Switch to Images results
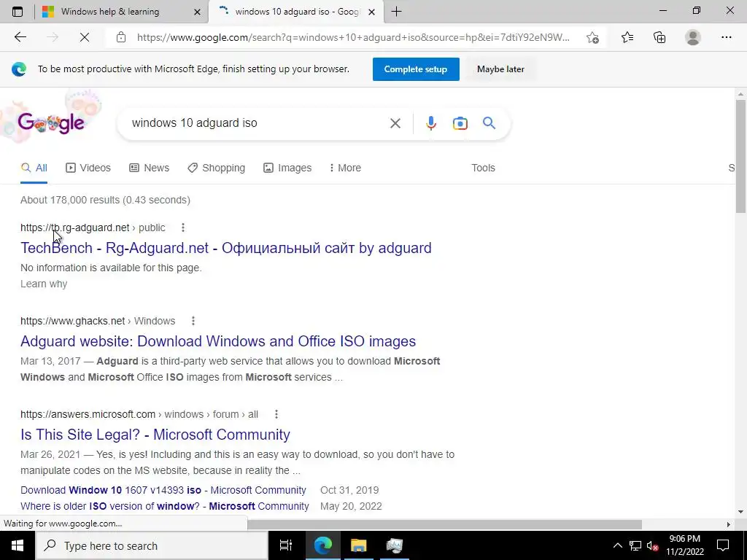Viewport: 747px width, 560px height. coord(287,168)
